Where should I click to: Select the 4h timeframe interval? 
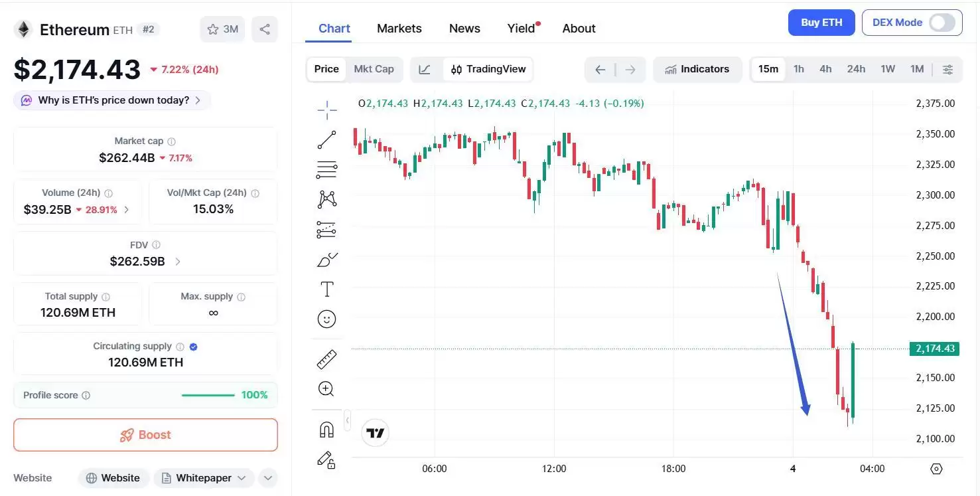coord(825,69)
